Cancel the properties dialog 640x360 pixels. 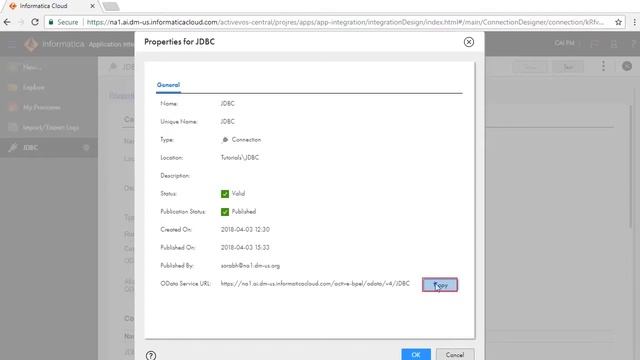pos(455,355)
